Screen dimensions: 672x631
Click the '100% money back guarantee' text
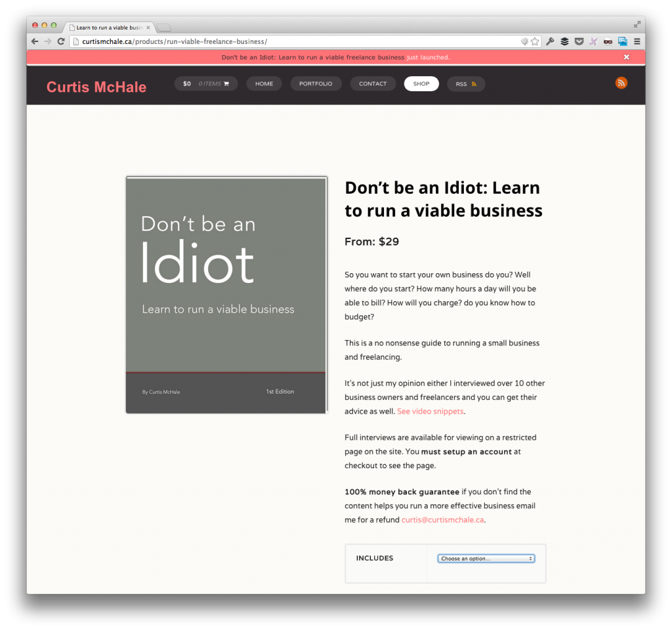pos(402,492)
